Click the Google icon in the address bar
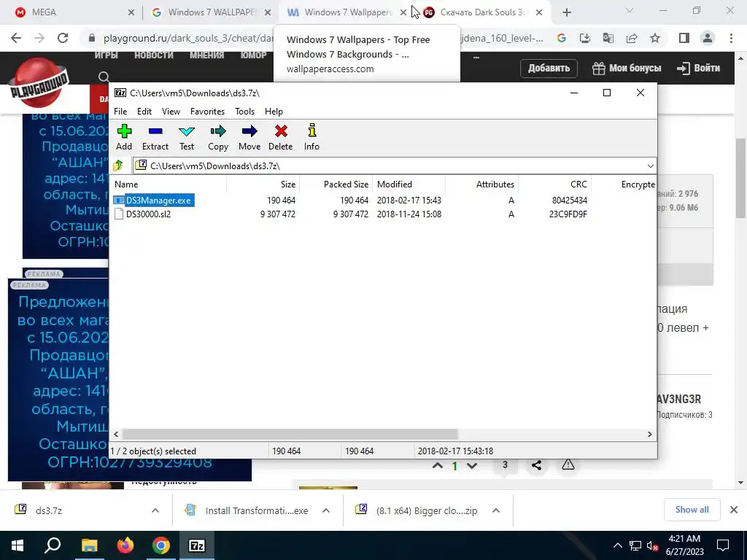This screenshot has width=747, height=560. 562,38
